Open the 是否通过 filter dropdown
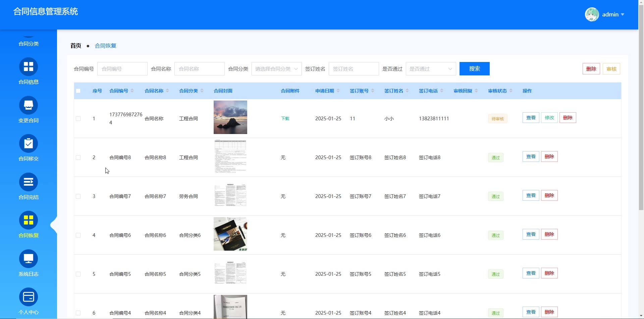 click(431, 69)
